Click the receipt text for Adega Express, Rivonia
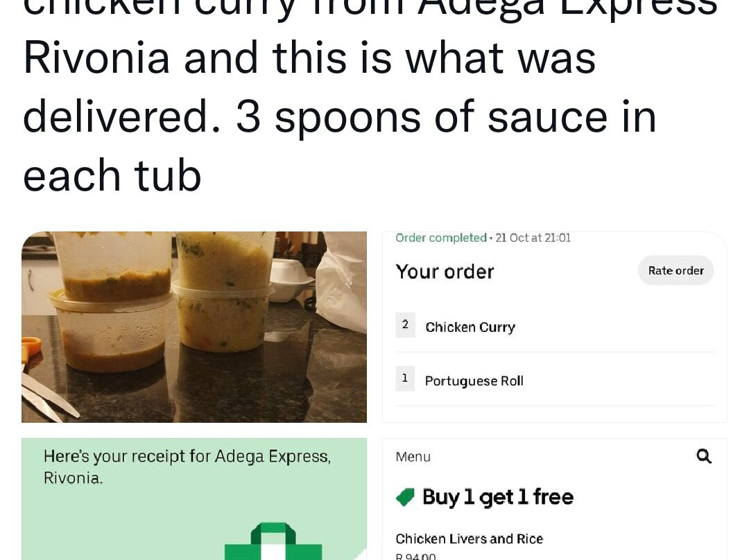The image size is (749, 560). 187,466
